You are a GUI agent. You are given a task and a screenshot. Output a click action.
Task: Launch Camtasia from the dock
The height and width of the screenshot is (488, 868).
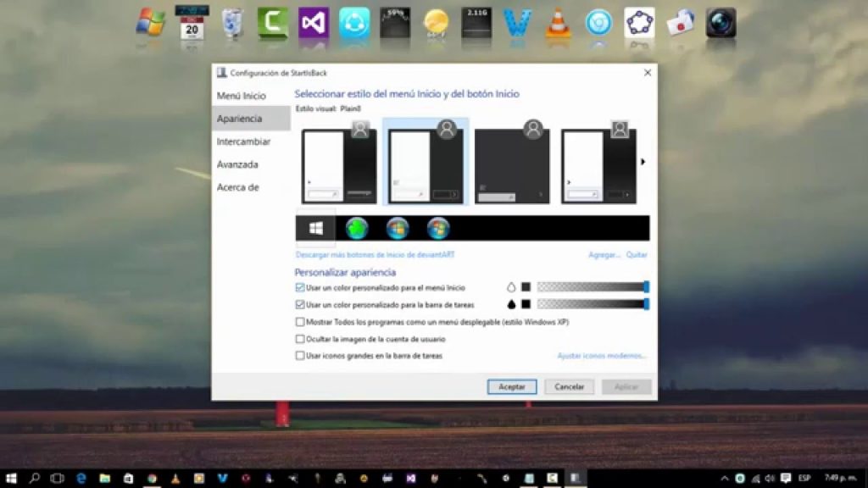coord(273,23)
